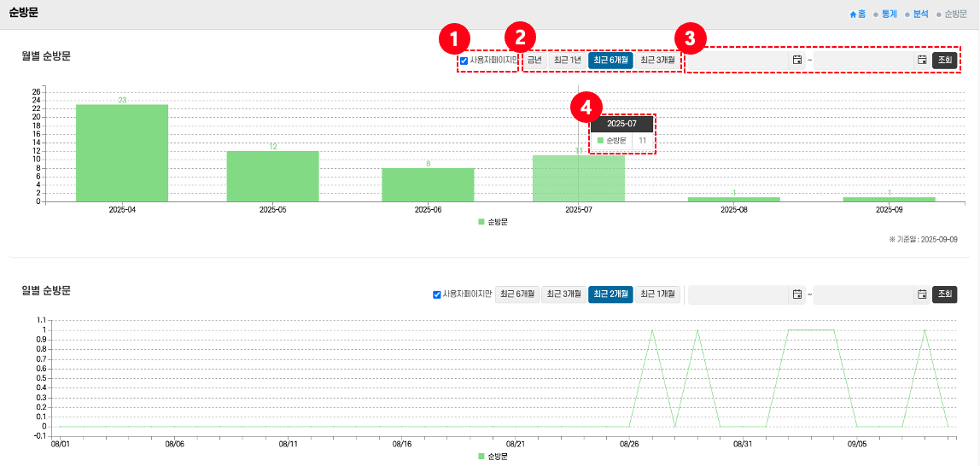Focus end date field in daily chart filter

pyautogui.click(x=863, y=294)
